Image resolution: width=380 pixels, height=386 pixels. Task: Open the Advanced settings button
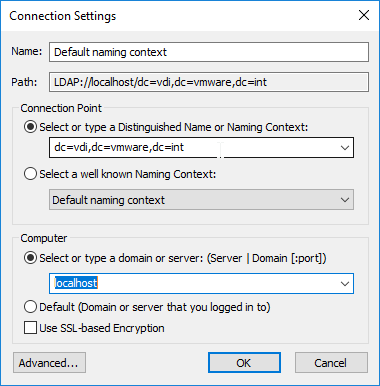coord(49,363)
